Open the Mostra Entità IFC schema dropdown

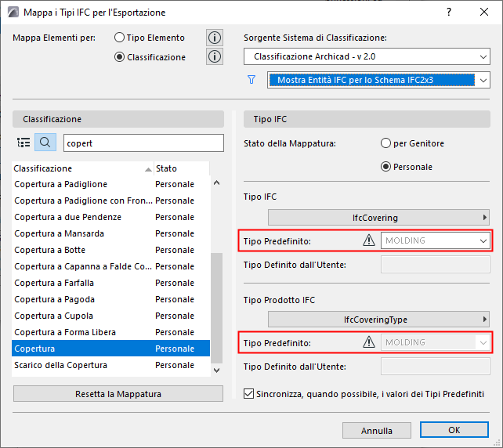[x=378, y=79]
